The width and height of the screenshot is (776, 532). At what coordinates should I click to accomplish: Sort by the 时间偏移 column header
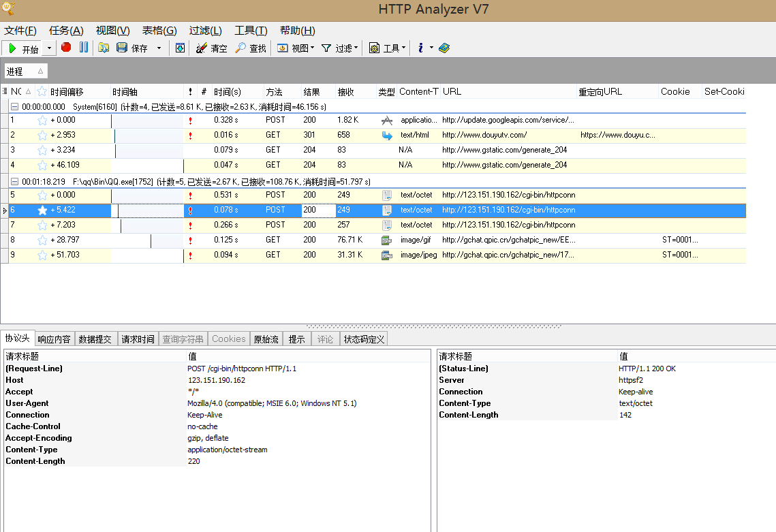tap(67, 92)
